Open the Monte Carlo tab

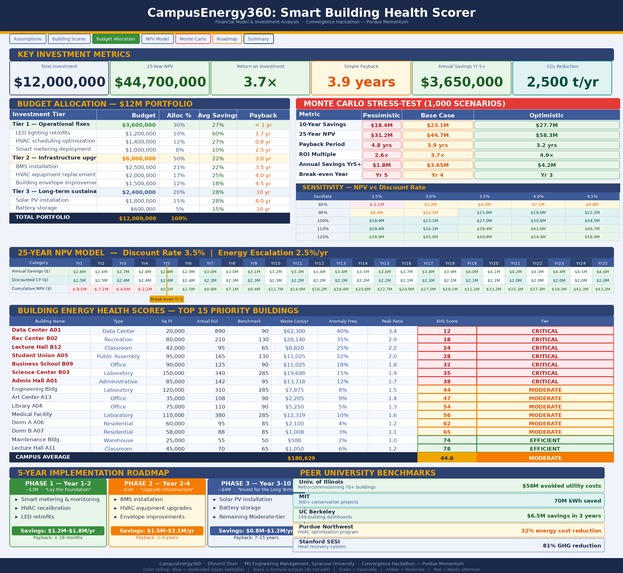pyautogui.click(x=193, y=39)
